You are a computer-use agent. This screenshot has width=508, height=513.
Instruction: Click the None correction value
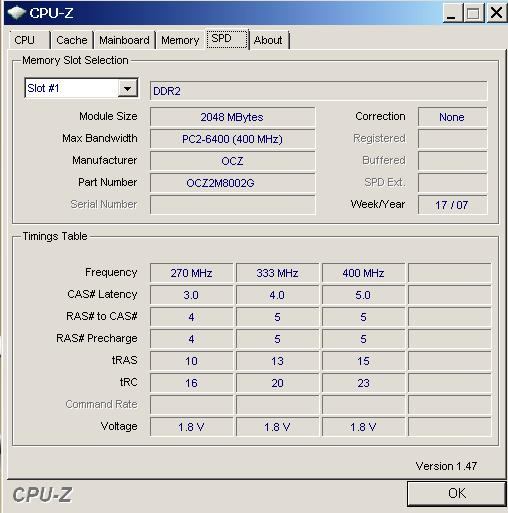click(452, 117)
